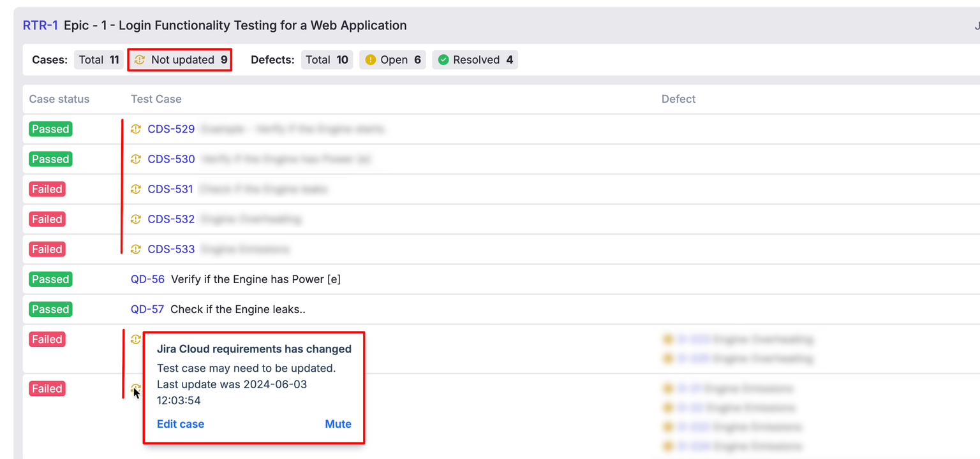The width and height of the screenshot is (980, 459).
Task: Open test case CDS-533
Action: point(171,249)
